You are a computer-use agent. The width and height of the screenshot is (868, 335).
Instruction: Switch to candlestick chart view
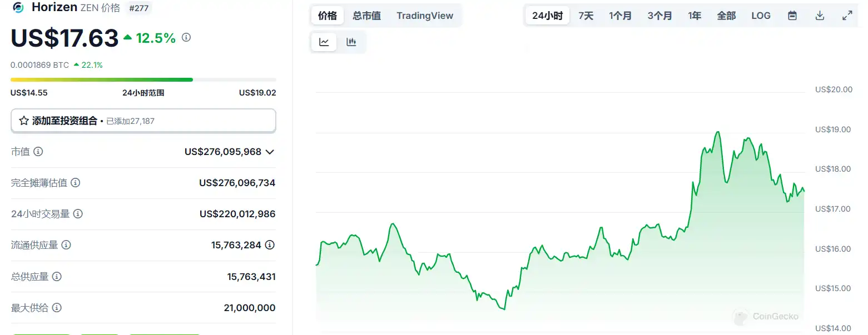click(351, 42)
